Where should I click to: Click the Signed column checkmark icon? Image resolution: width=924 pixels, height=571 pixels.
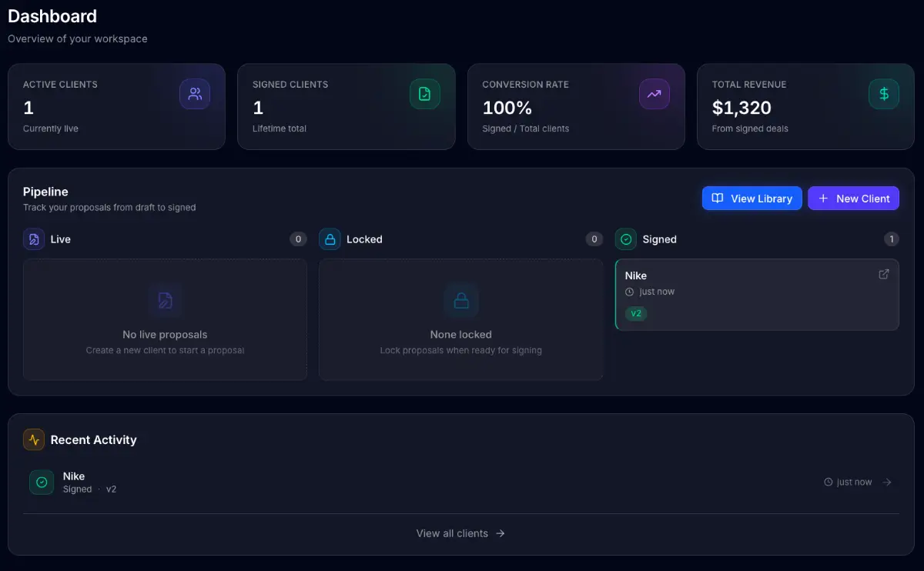(626, 239)
